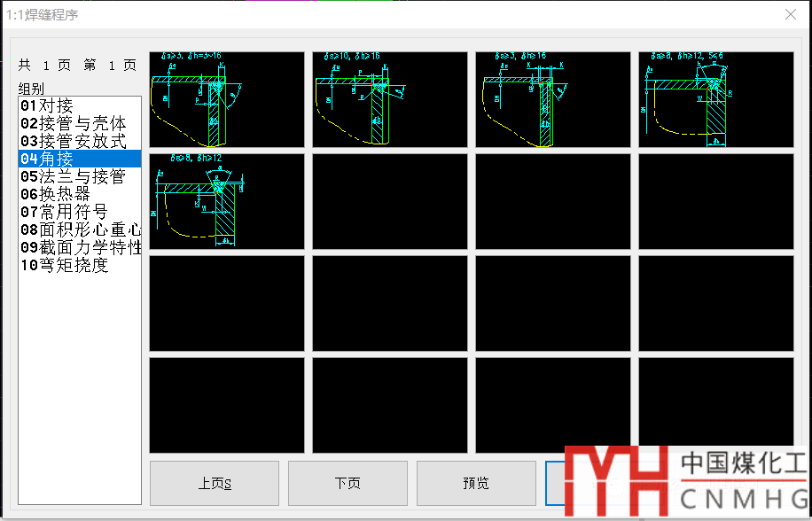Viewport: 812px width, 521px height.
Task: Click the 组别 label above the list
Action: click(x=31, y=89)
